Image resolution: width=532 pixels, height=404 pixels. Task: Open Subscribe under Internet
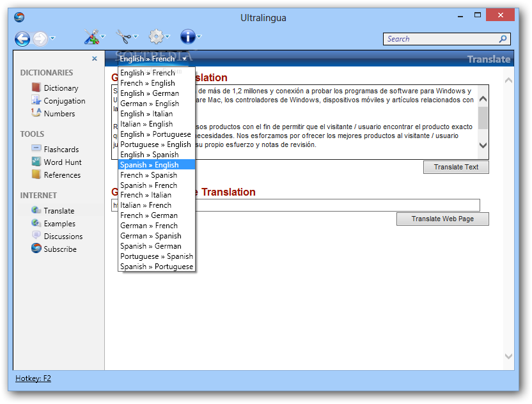coord(60,249)
